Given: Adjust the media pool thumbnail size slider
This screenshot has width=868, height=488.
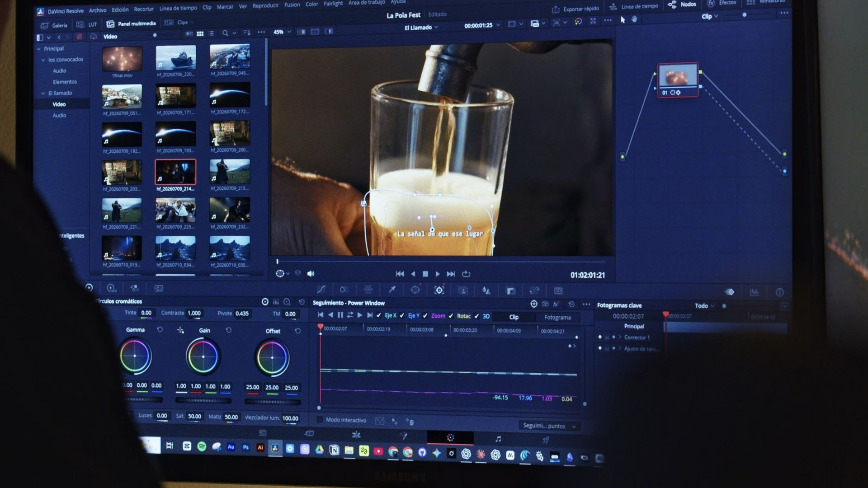Looking at the screenshot, I should click(155, 35).
